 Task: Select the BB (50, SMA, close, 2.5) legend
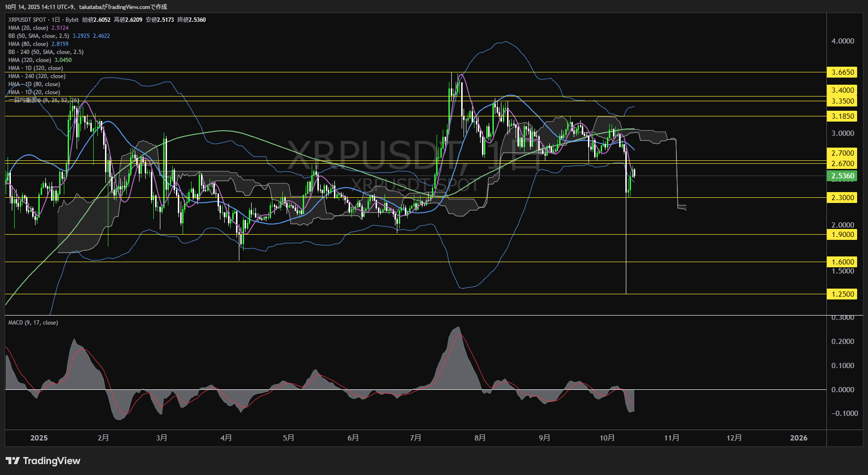point(38,36)
